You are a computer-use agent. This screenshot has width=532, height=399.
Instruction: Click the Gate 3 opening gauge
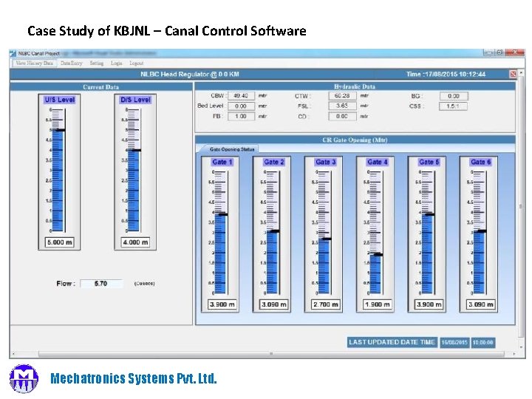[x=324, y=233]
